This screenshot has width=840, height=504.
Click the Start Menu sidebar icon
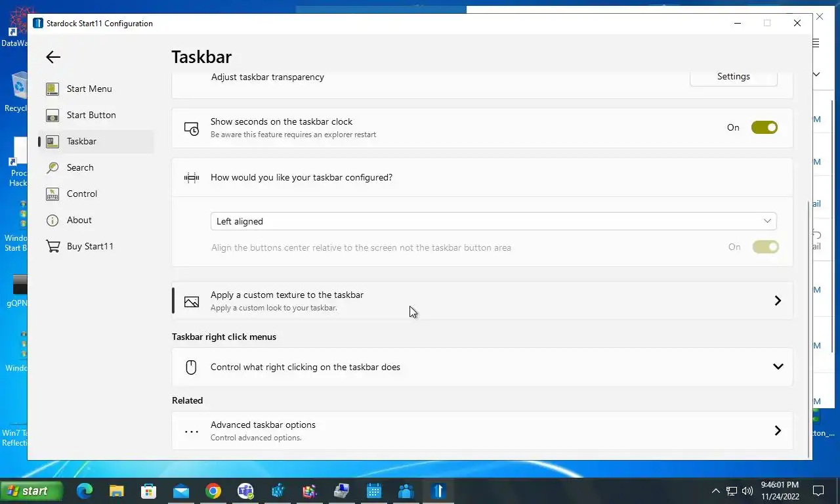[x=52, y=89]
